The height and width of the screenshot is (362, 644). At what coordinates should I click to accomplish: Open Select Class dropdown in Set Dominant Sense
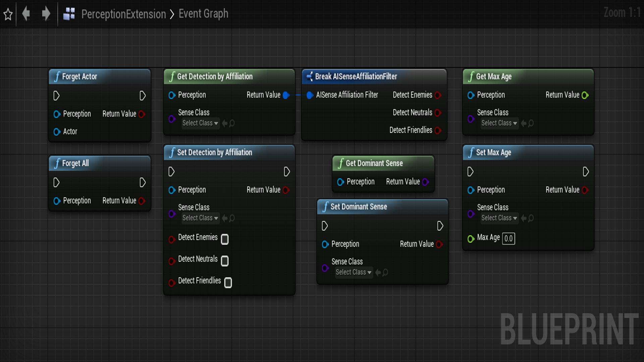coord(354,273)
